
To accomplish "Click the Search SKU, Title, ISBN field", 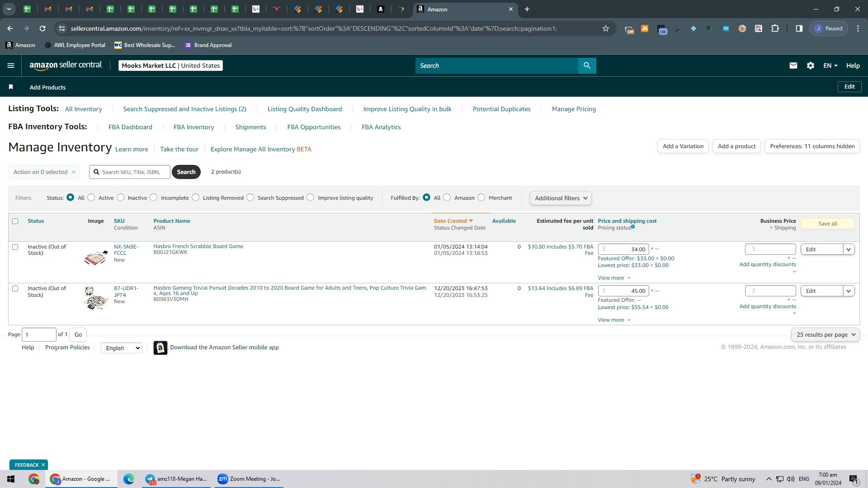I will (x=130, y=172).
